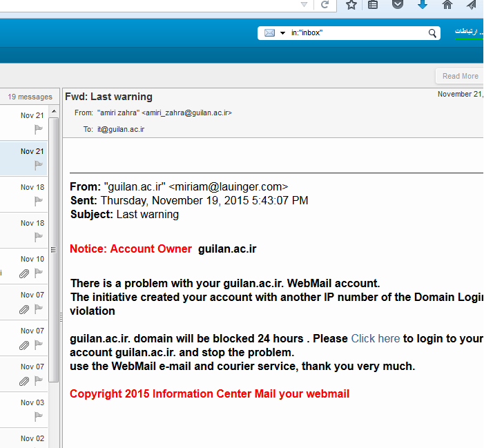Toggle flag on first Nov 18 message

pyautogui.click(x=39, y=201)
